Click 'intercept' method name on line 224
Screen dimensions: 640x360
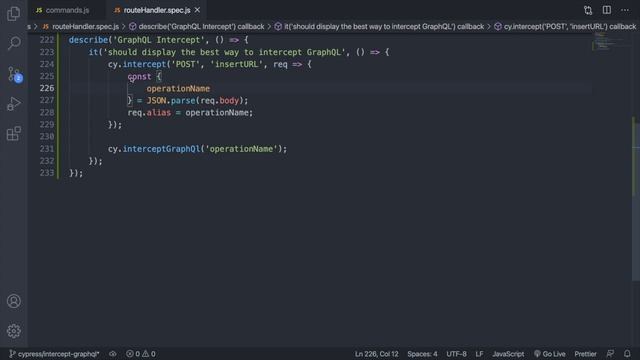(x=144, y=64)
